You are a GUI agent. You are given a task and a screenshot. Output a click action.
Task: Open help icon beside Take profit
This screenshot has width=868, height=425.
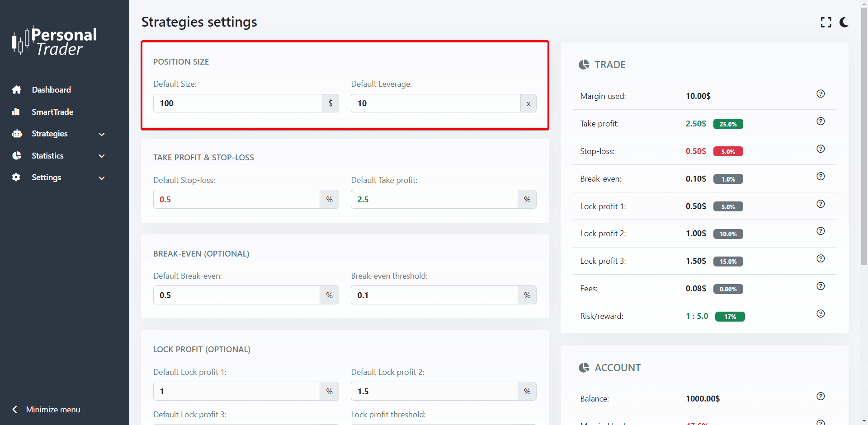pyautogui.click(x=821, y=121)
